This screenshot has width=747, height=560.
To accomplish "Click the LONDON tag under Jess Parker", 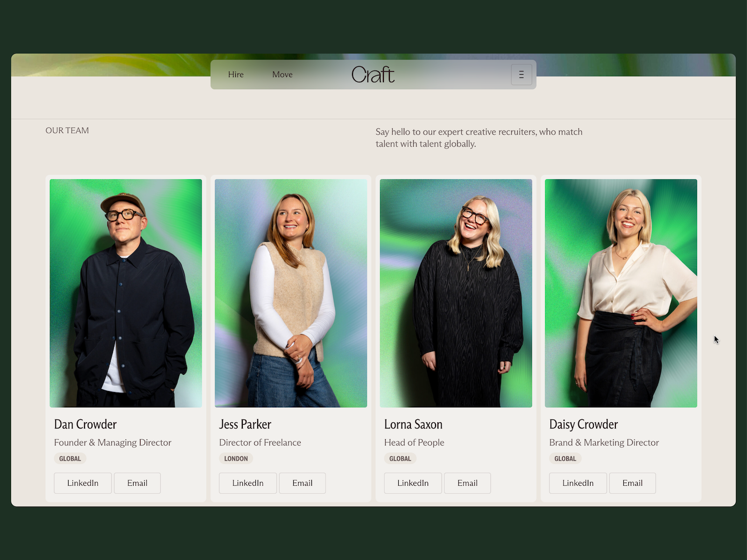I will (x=236, y=459).
